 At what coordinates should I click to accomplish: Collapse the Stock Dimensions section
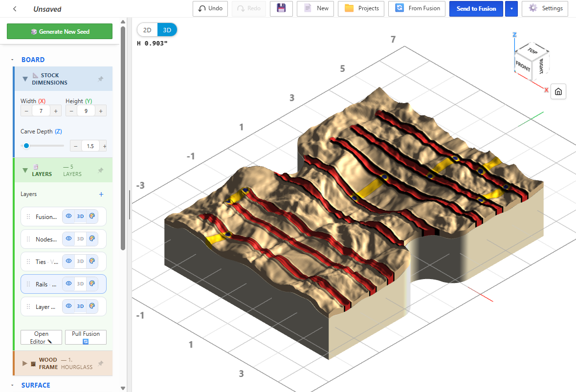coord(25,79)
